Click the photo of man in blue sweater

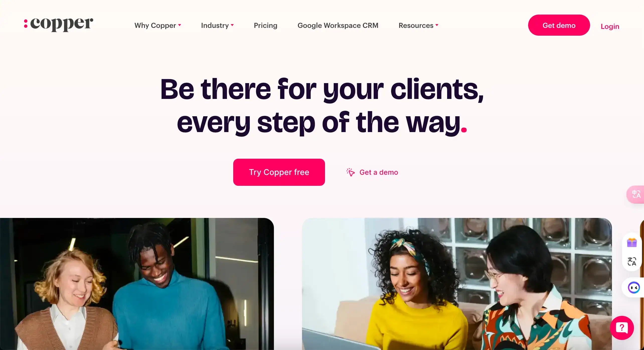pyautogui.click(x=137, y=284)
